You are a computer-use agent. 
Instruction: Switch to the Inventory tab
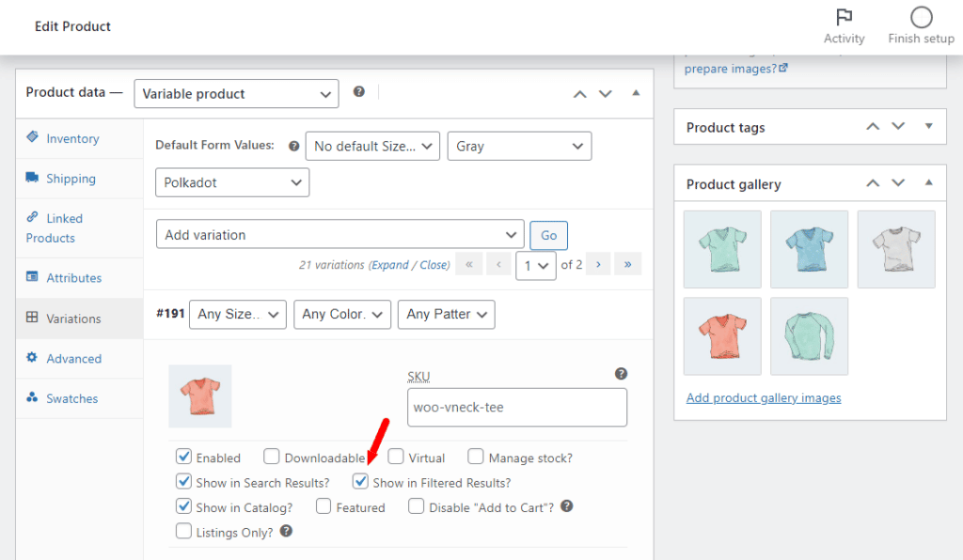coord(72,138)
